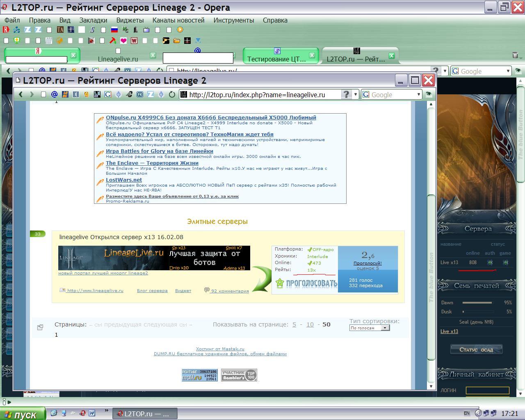The height and width of the screenshot is (420, 525).
Task: Click the TA bookmark icon
Action: (60, 30)
